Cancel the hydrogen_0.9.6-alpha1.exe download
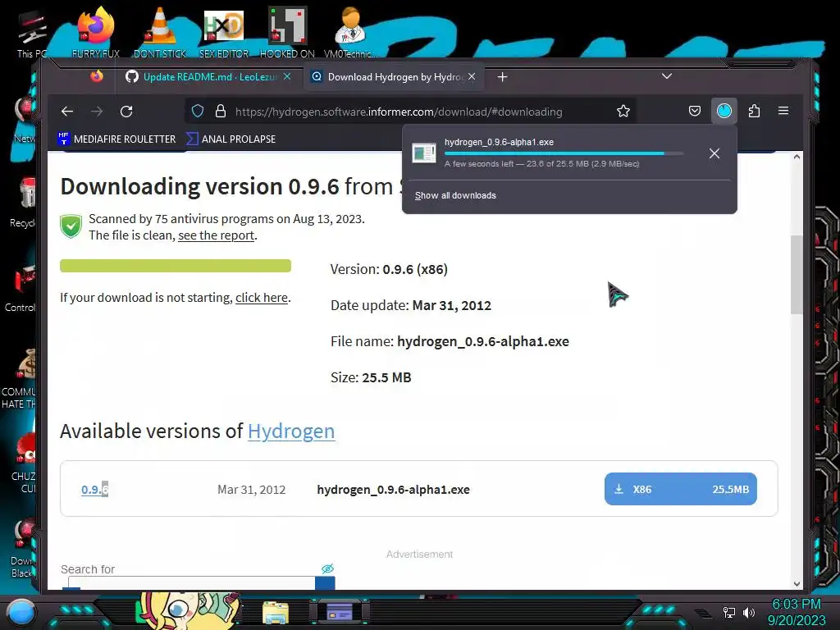840x630 pixels. coord(714,153)
